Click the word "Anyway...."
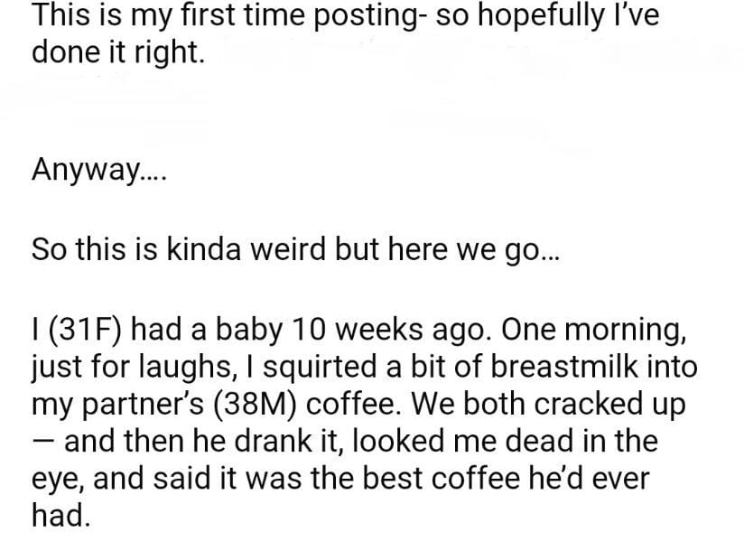Image resolution: width=744 pixels, height=560 pixels. pyautogui.click(x=86, y=169)
